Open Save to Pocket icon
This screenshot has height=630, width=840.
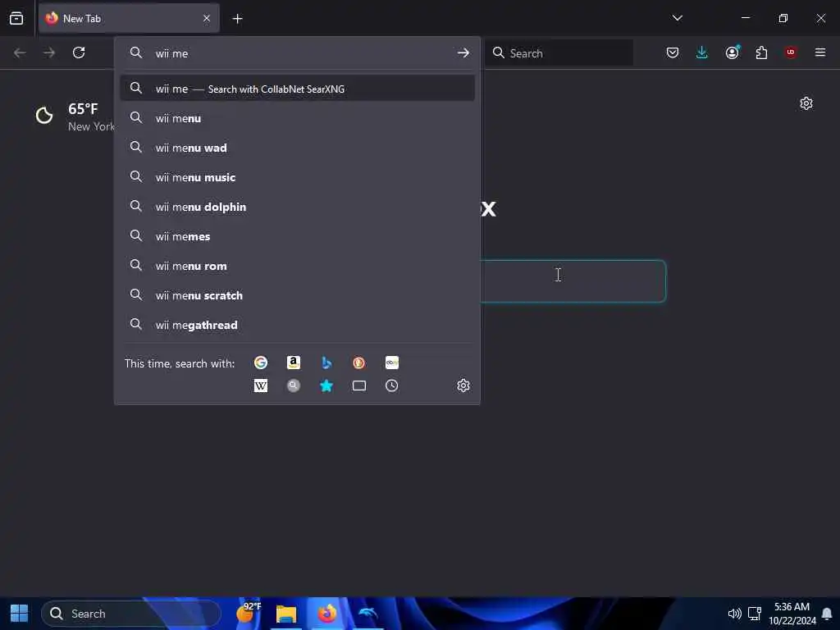pos(673,52)
